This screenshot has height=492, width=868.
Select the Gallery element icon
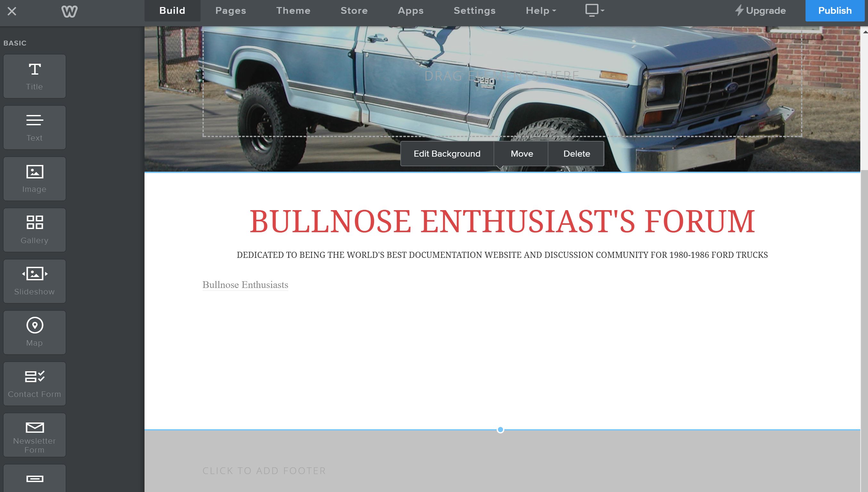[x=35, y=230]
